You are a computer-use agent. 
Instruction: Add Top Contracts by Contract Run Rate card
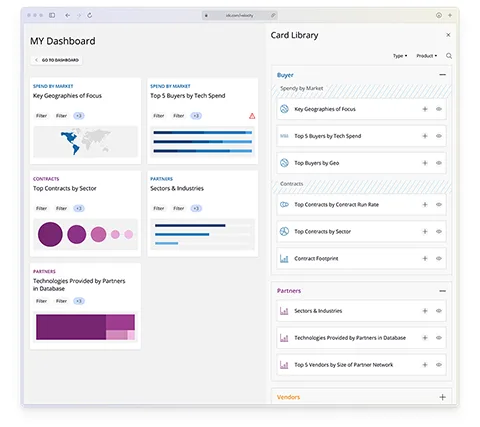[x=425, y=205]
